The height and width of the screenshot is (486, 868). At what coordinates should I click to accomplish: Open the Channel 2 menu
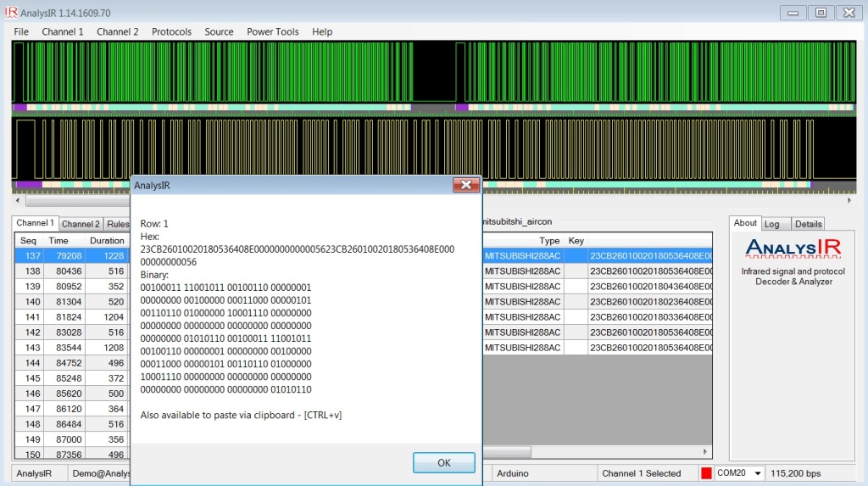coord(117,31)
